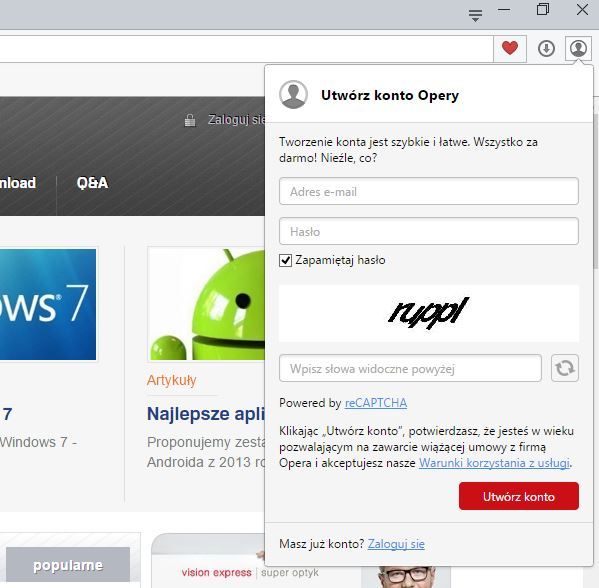Image resolution: width=599 pixels, height=588 pixels.
Task: Close the browser window
Action: coord(582,10)
